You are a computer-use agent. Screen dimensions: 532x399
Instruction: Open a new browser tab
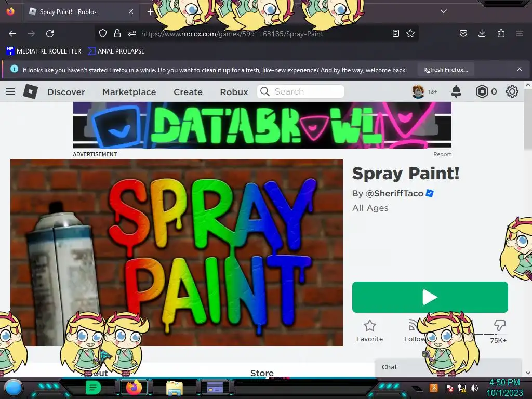[150, 12]
